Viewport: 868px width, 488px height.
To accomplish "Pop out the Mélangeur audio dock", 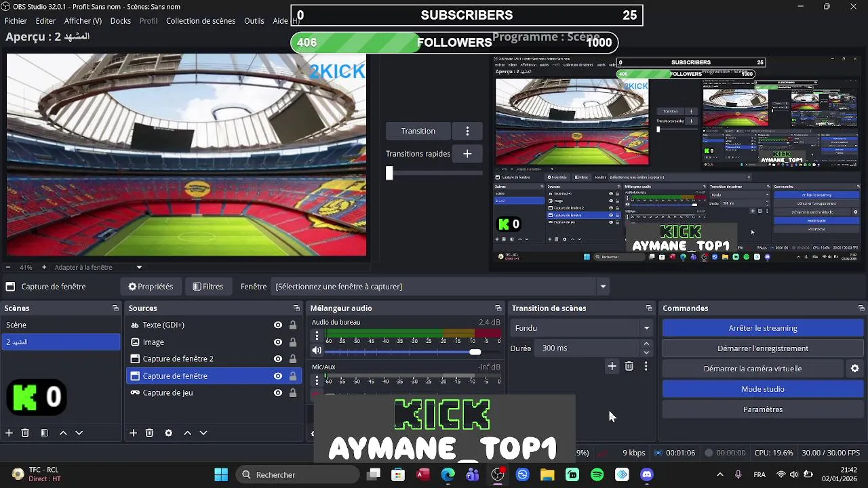I will 498,308.
